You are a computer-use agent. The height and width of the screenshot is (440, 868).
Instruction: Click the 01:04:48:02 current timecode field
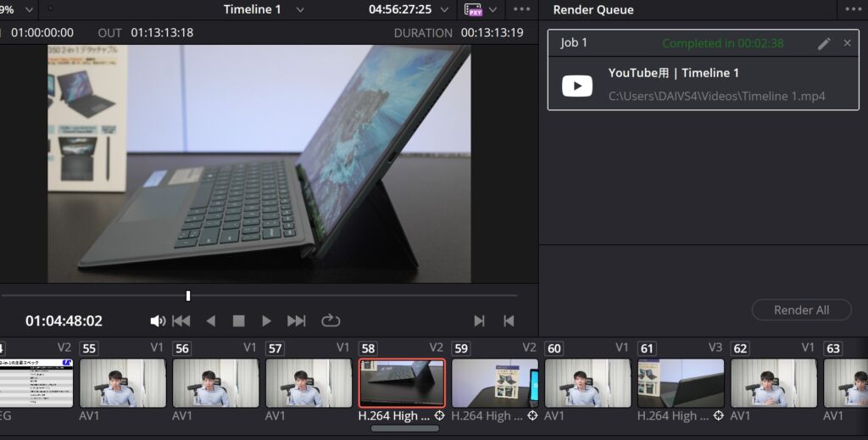(64, 321)
